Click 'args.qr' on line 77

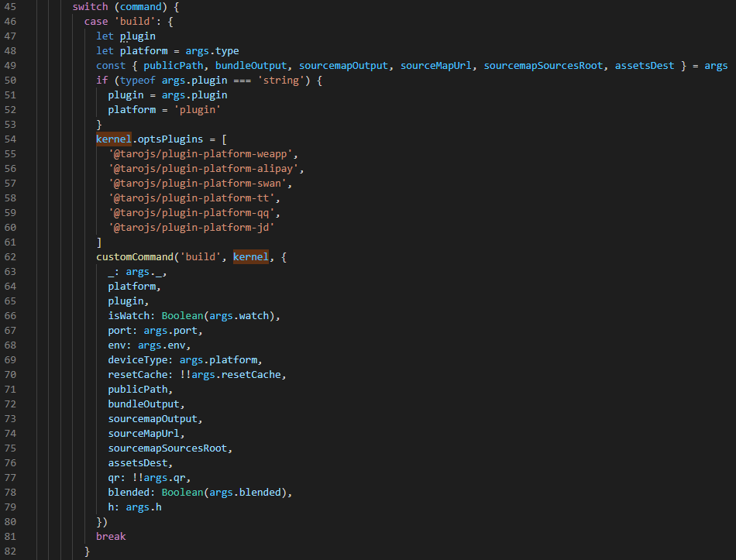(x=164, y=478)
